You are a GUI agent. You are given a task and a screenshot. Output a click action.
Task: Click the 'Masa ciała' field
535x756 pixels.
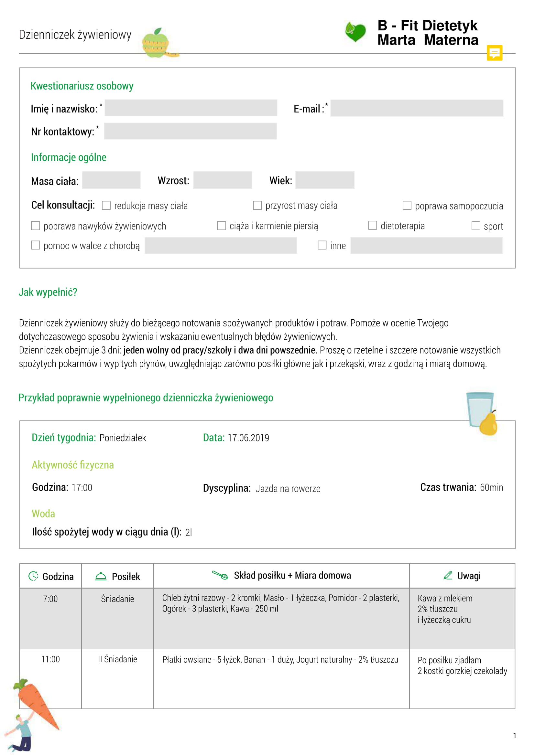111,180
